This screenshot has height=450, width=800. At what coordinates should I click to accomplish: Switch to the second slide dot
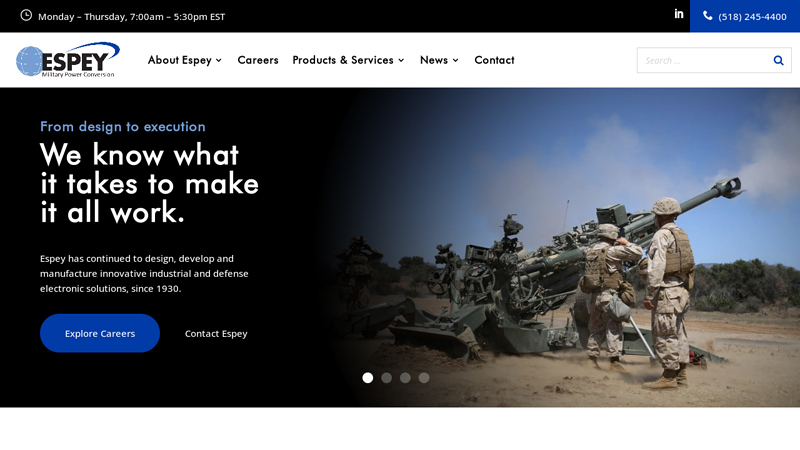coord(386,378)
